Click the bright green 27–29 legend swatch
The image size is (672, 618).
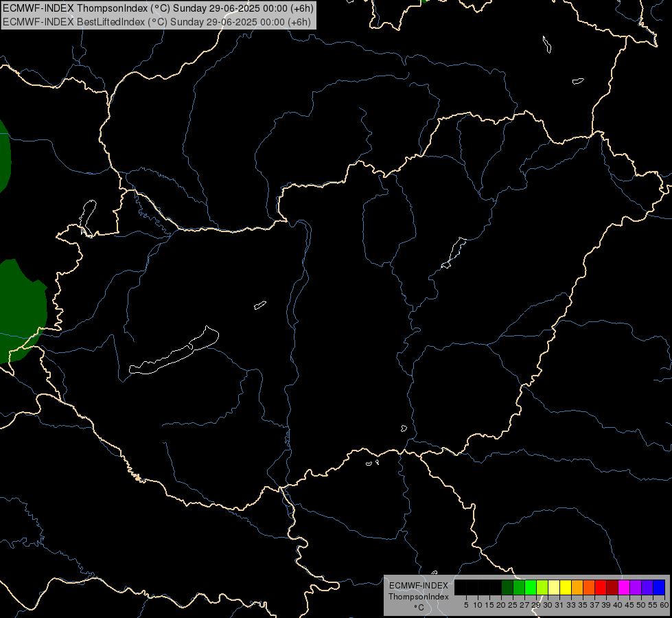pyautogui.click(x=531, y=587)
